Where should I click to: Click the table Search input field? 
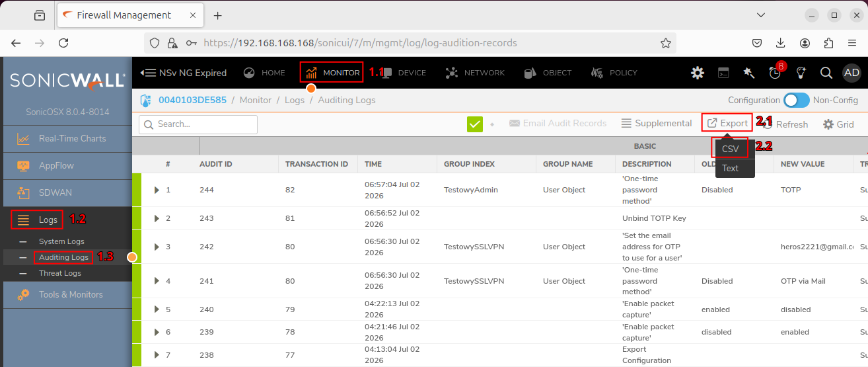point(198,124)
